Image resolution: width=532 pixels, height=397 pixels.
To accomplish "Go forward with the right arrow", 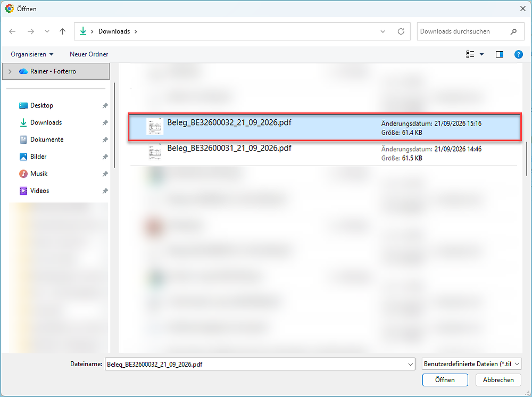I will [x=31, y=31].
